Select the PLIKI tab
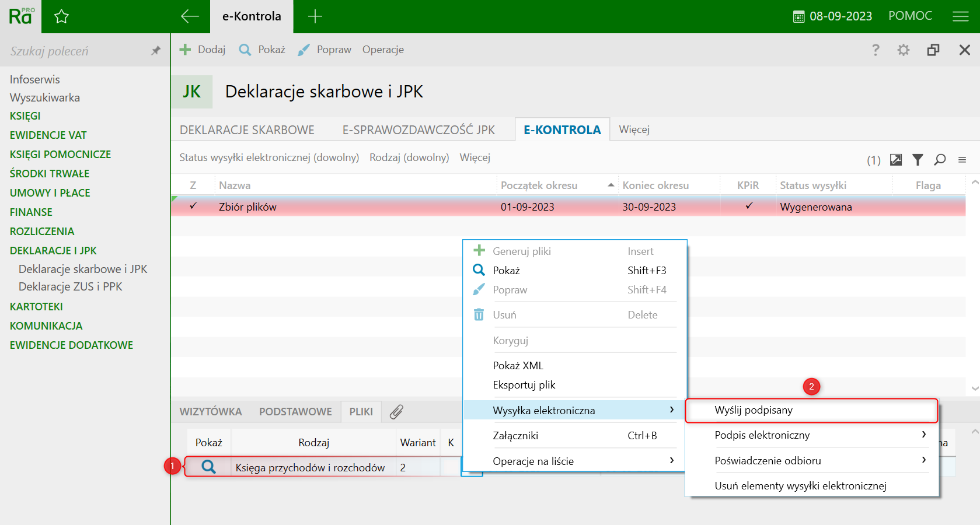This screenshot has height=525, width=980. pos(361,412)
